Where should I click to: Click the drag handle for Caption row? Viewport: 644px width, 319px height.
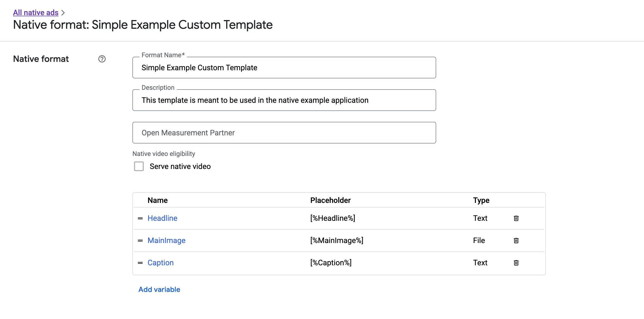[140, 263]
